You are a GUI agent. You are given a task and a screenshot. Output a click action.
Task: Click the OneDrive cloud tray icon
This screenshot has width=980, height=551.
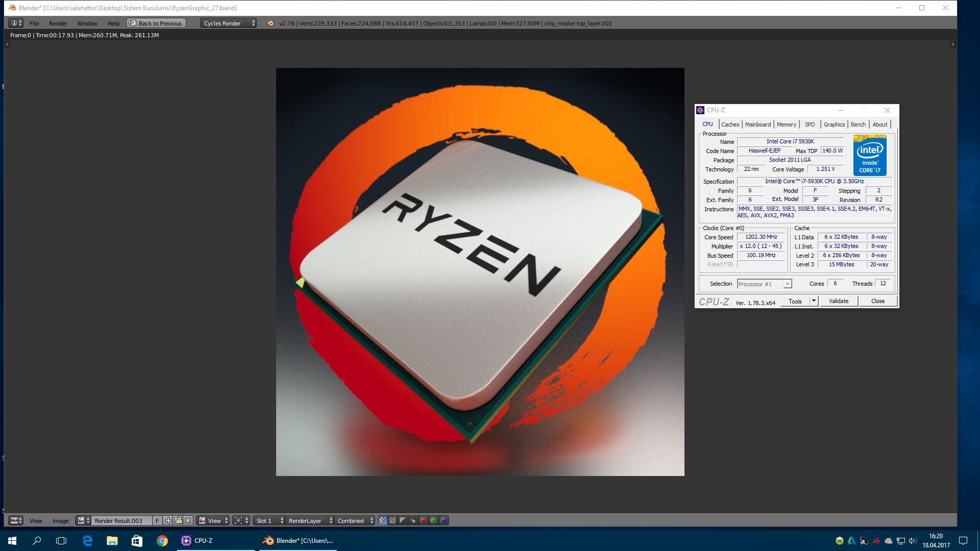coord(889,541)
